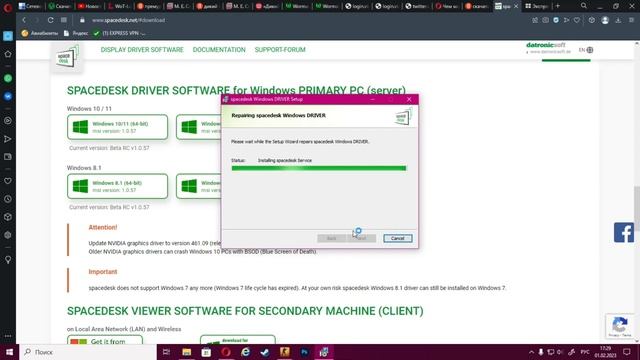Open the ad blocker shield icon
This screenshot has height=360, width=640.
coord(556,20)
